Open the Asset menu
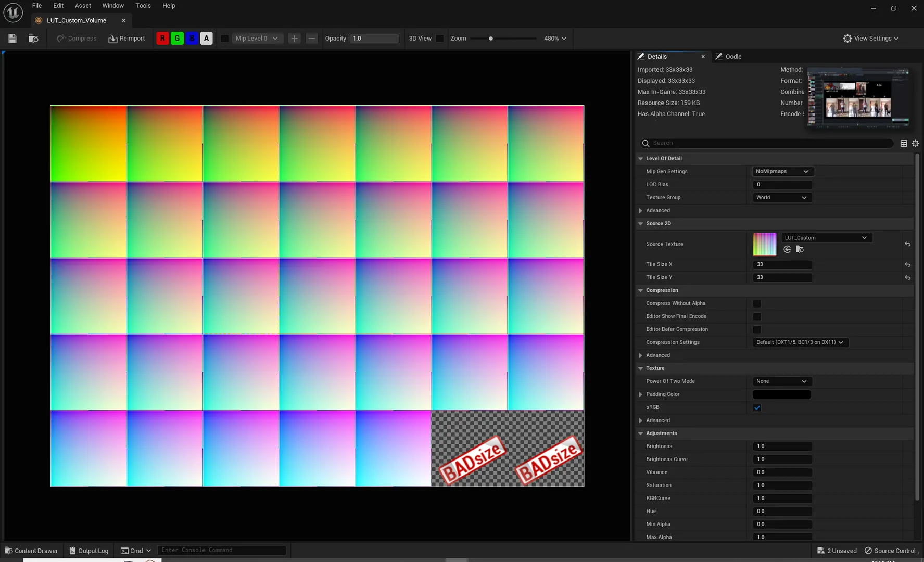924x562 pixels. click(83, 6)
